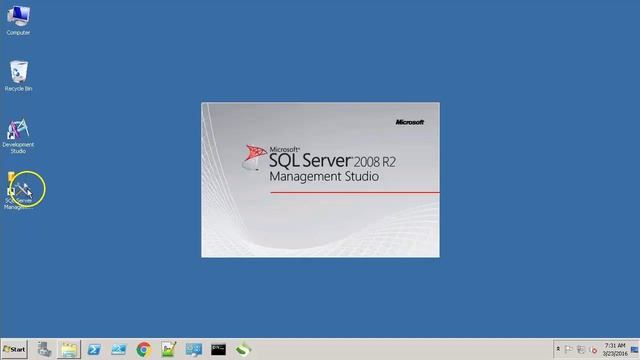Select the SQL Server Management Studio shortcut
This screenshot has width=640, height=360.
click(x=18, y=191)
